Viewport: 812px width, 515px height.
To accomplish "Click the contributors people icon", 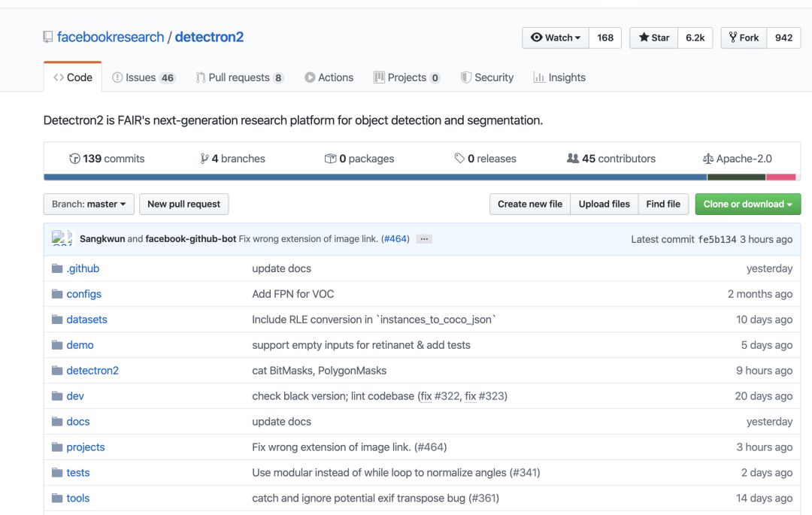I will pos(573,159).
